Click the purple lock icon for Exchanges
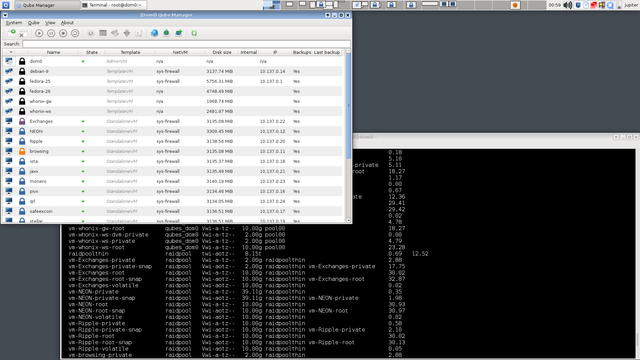The image size is (640, 360). 22,121
